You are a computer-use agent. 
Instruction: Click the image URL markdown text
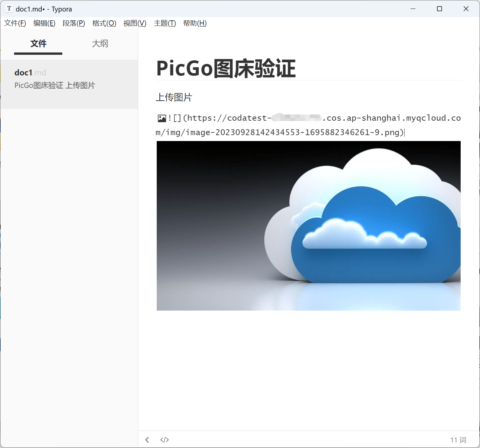(x=308, y=125)
